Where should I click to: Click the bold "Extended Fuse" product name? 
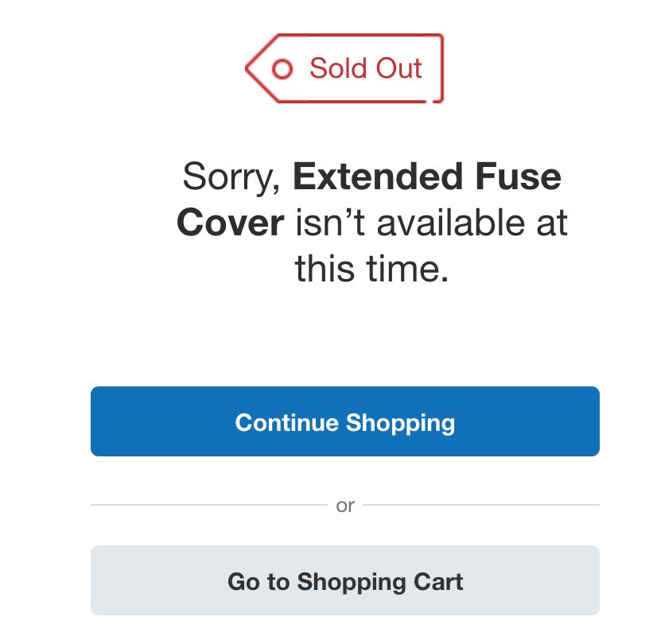click(x=427, y=177)
